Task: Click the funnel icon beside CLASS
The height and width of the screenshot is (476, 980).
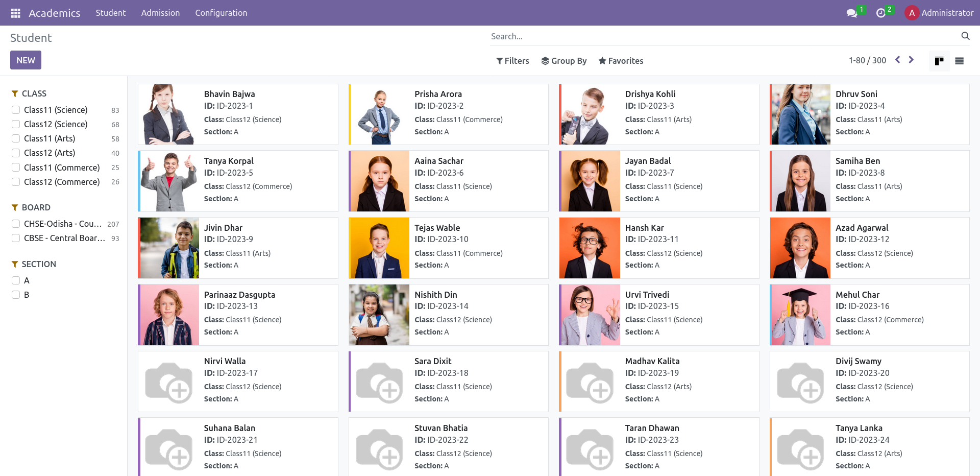Action: pos(14,93)
